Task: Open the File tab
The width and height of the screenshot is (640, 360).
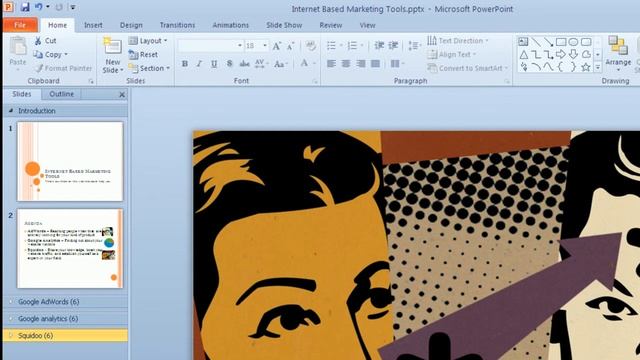Action: (x=20, y=25)
